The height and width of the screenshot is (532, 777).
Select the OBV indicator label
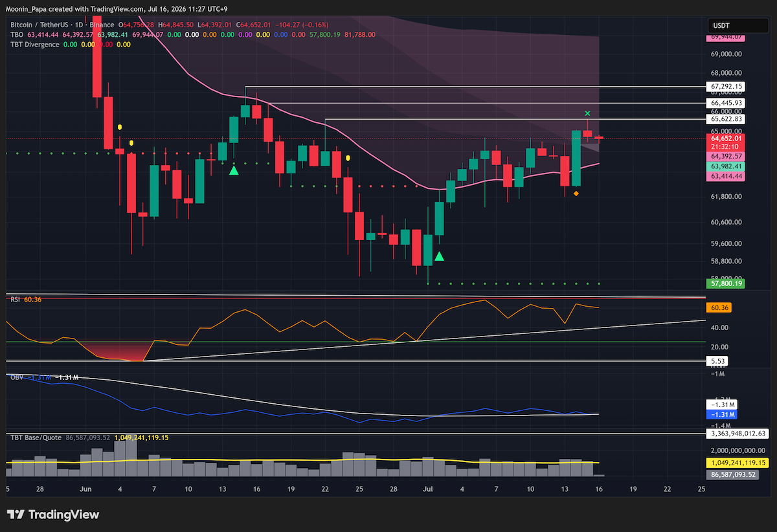16,377
